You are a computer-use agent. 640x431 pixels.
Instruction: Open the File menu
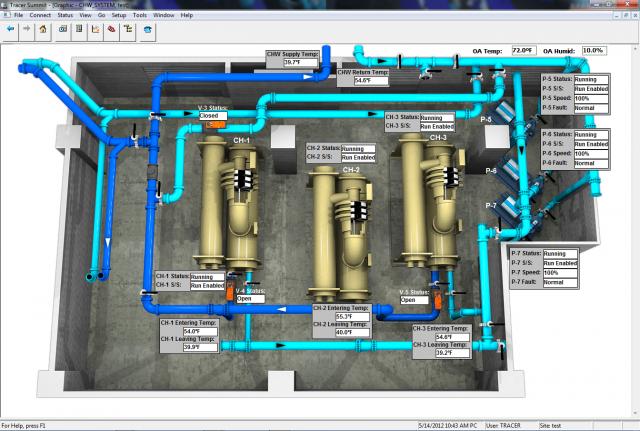point(18,16)
